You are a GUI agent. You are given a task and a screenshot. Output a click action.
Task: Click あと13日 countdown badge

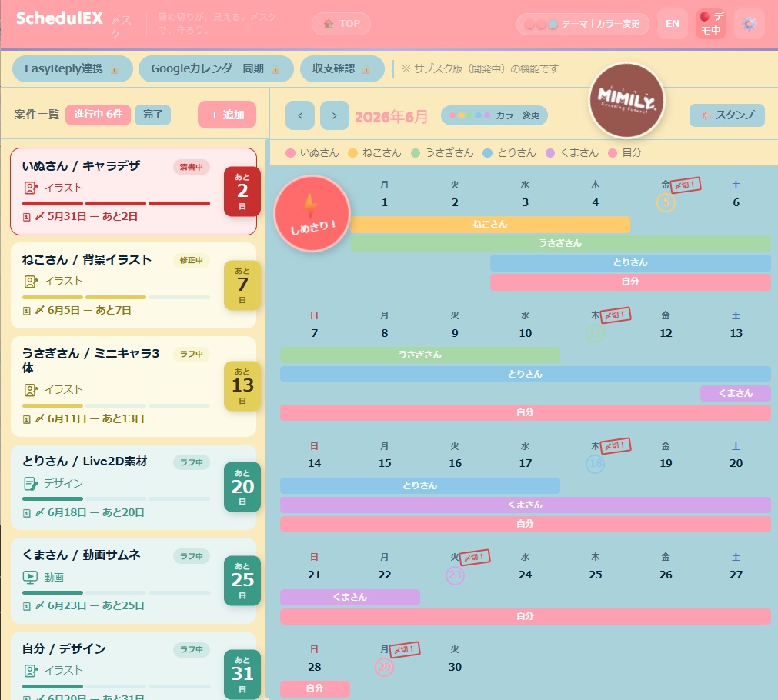click(x=242, y=386)
